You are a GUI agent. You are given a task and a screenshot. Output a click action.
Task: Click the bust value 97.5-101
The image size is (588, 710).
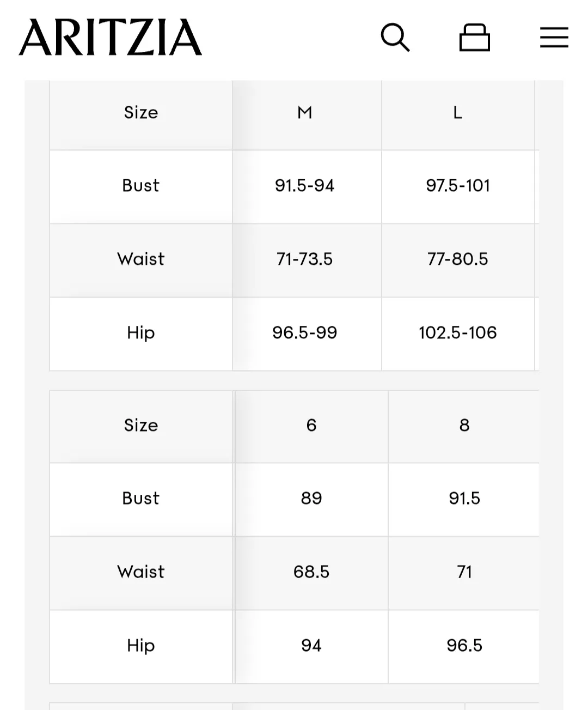458,186
